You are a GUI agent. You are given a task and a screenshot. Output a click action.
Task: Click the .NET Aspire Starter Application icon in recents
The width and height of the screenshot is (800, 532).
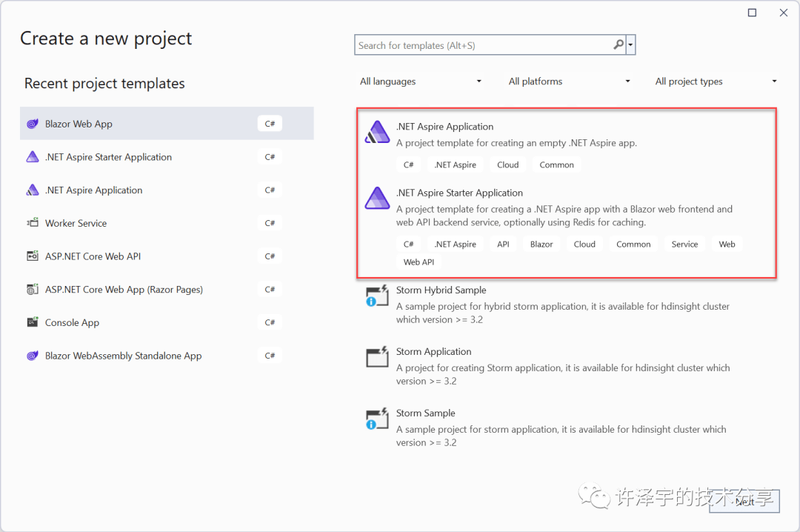coord(33,156)
